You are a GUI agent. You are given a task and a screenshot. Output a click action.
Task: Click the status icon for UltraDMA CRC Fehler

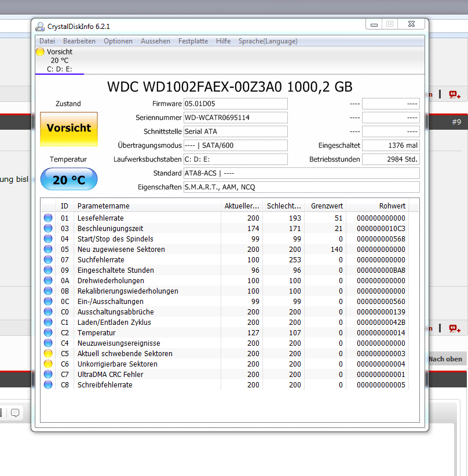pos(48,374)
